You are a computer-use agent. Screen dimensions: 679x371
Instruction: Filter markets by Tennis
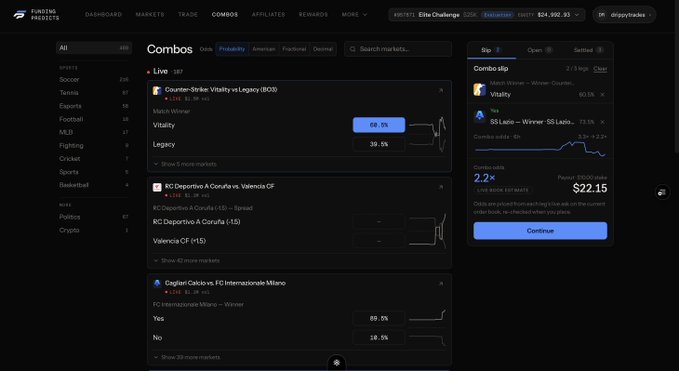94,93
